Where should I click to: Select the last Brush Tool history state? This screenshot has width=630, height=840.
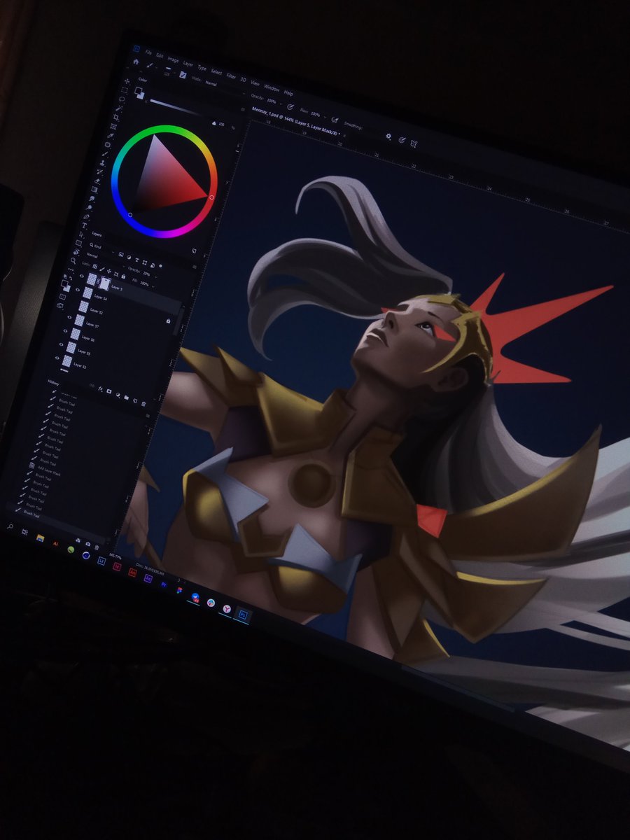[x=32, y=515]
